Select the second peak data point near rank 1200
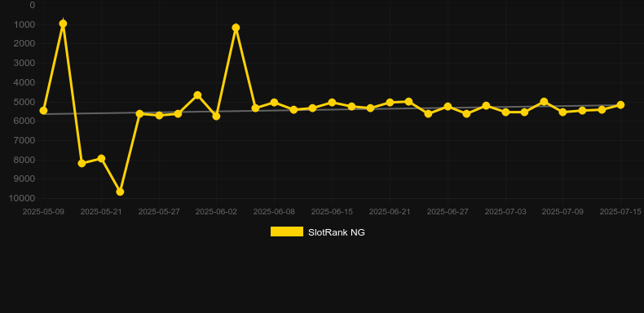This screenshot has height=313, width=644. pyautogui.click(x=236, y=28)
